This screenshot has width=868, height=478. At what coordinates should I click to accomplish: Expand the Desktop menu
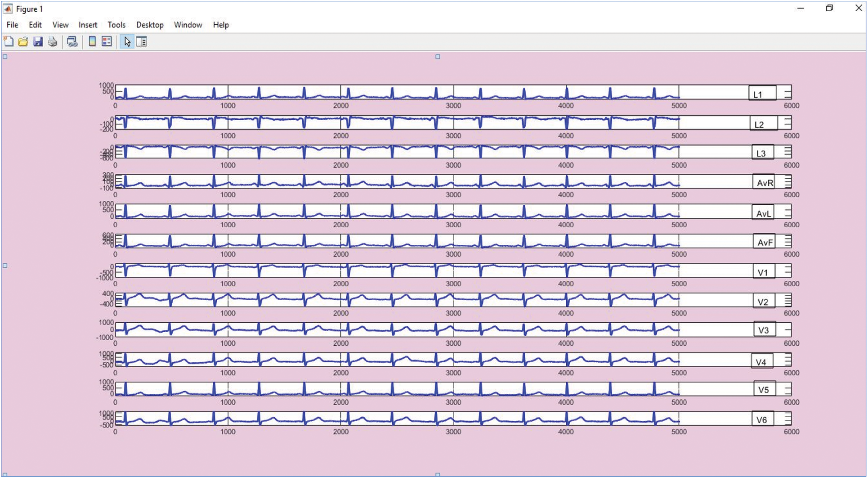click(x=150, y=25)
